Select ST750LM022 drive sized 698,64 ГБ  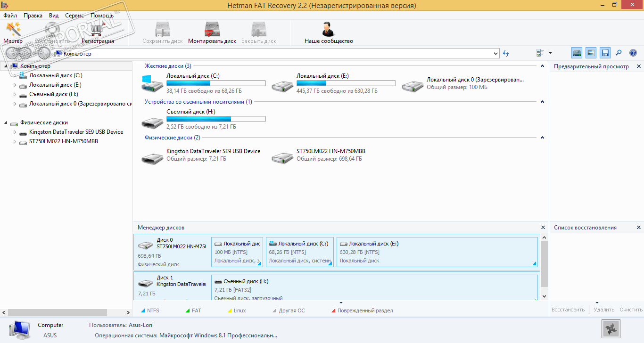pos(319,155)
